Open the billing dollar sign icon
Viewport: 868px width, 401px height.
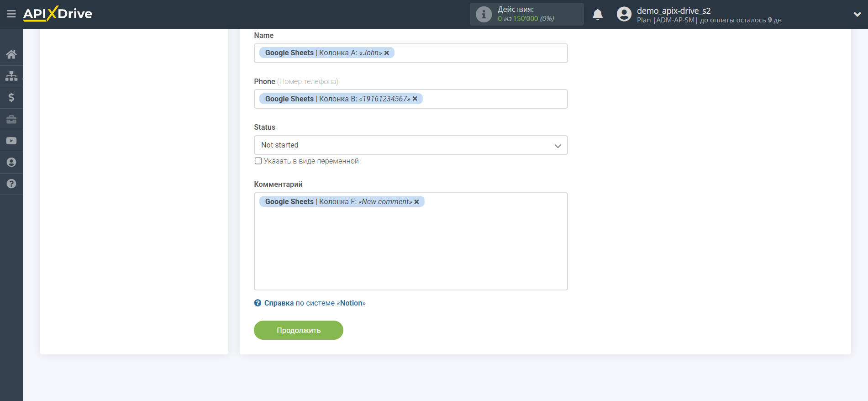coord(11,97)
